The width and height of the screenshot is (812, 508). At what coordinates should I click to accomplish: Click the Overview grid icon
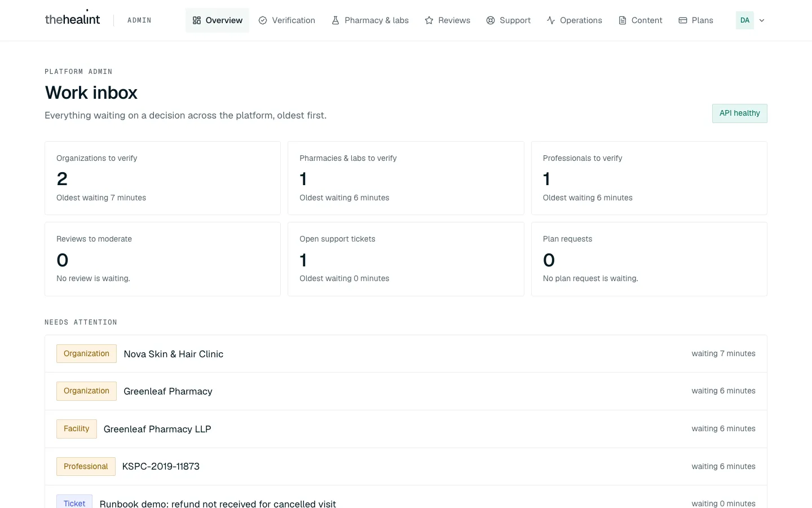(197, 20)
